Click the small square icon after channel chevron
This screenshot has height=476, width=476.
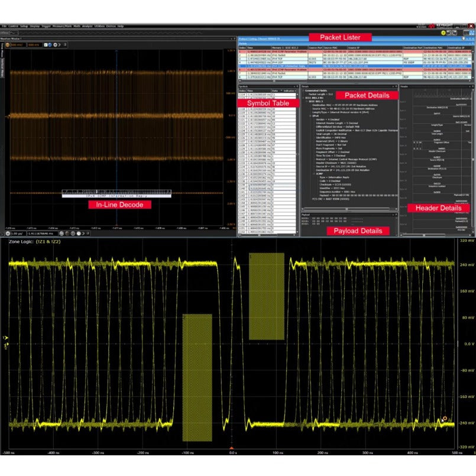[65, 44]
